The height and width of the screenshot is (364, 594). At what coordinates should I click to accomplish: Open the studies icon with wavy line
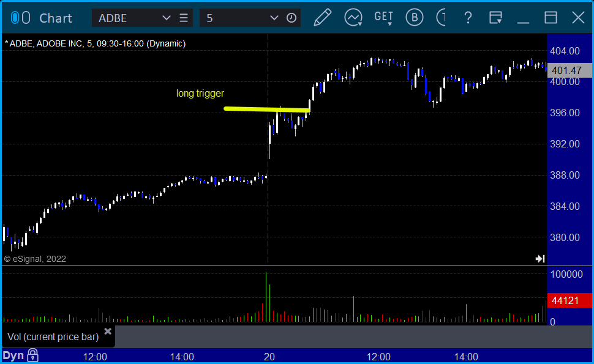353,18
